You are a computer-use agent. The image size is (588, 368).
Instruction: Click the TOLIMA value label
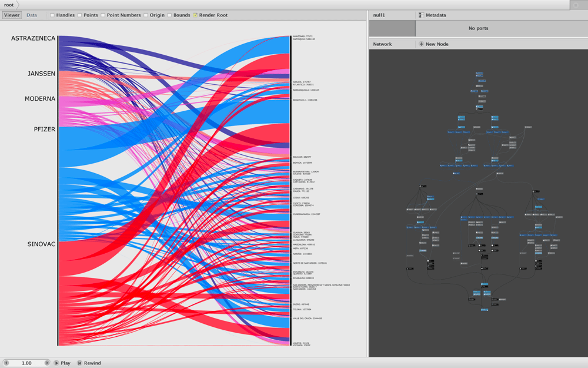click(x=302, y=310)
